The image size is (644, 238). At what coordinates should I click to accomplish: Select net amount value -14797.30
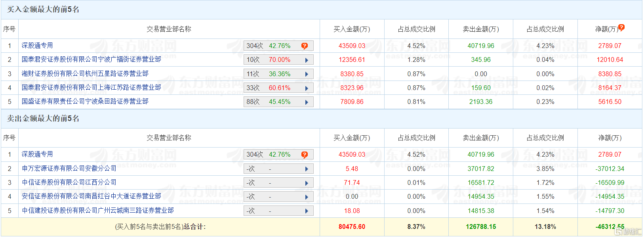[610, 211]
